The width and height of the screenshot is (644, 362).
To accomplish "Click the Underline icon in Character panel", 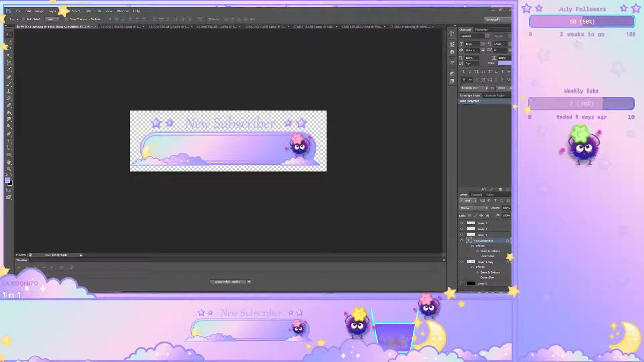I will [502, 71].
